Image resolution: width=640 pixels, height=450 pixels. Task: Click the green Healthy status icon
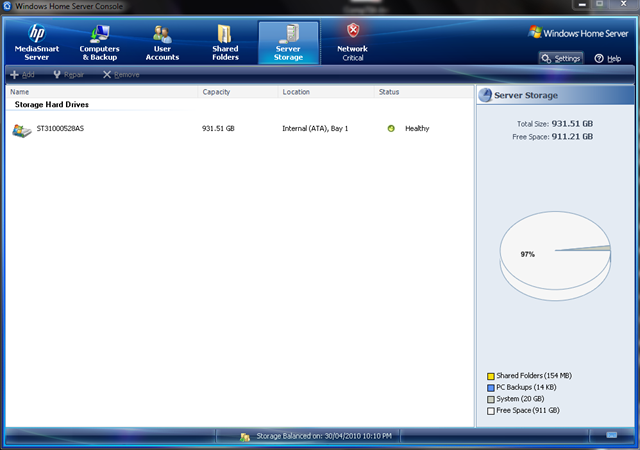tap(391, 129)
